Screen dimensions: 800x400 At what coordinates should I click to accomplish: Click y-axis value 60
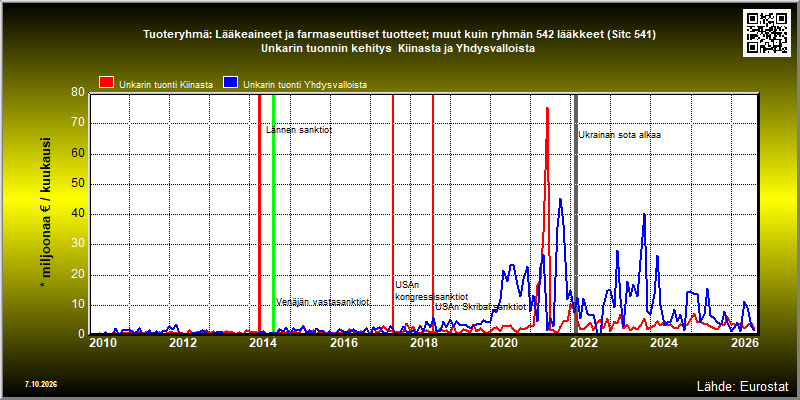coord(78,154)
